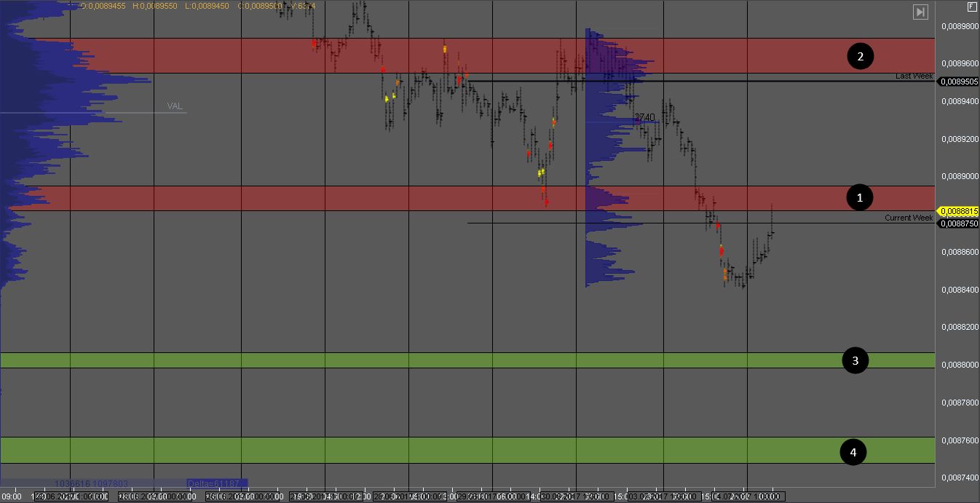
Task: Click the 0,0088000 level on price scale
Action: pyautogui.click(x=958, y=365)
